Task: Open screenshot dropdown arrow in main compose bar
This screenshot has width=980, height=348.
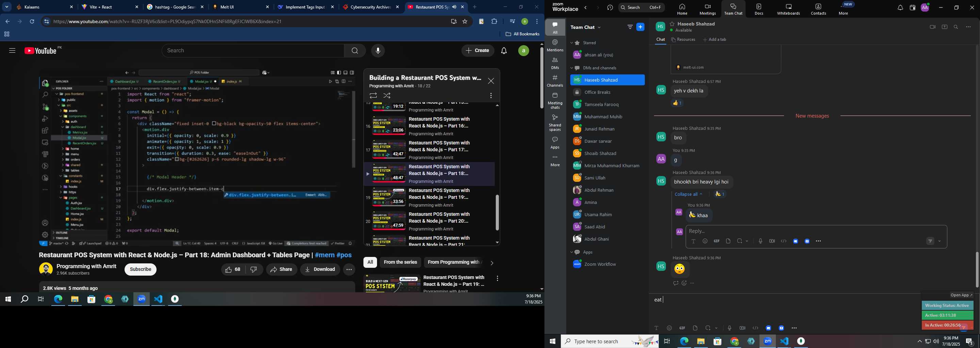Action: click(x=717, y=328)
